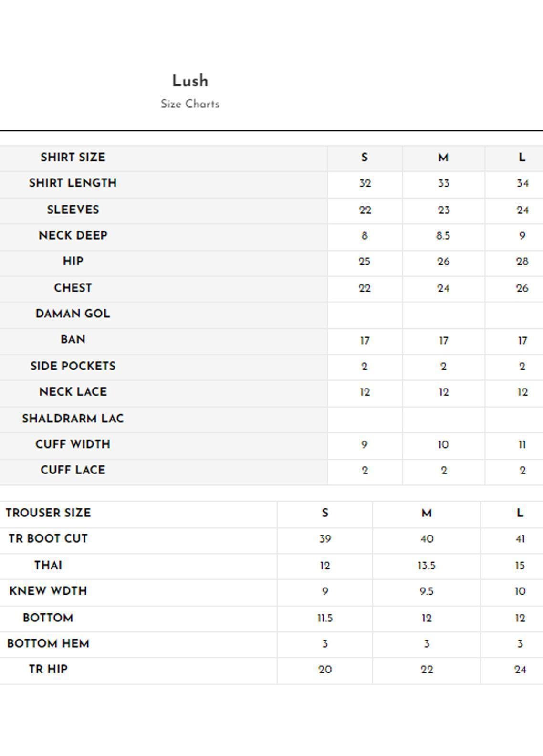Select the DAMAN GOL row label

click(x=73, y=314)
